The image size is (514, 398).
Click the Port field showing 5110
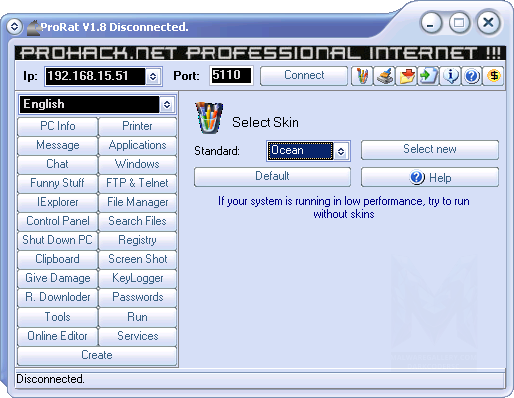(x=231, y=75)
